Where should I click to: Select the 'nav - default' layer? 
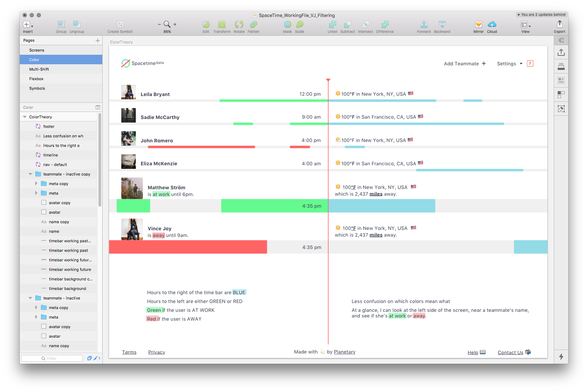[59, 165]
